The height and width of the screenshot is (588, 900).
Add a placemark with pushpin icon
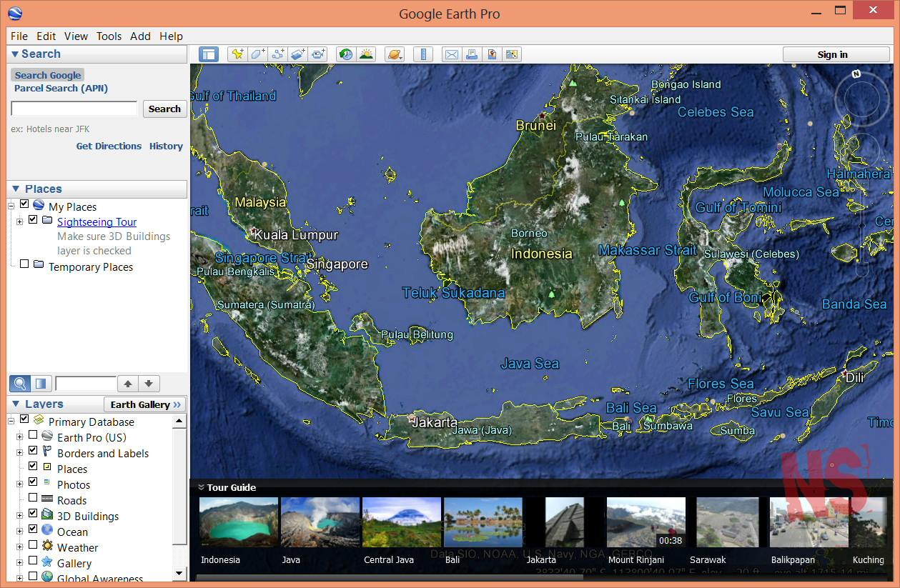237,54
